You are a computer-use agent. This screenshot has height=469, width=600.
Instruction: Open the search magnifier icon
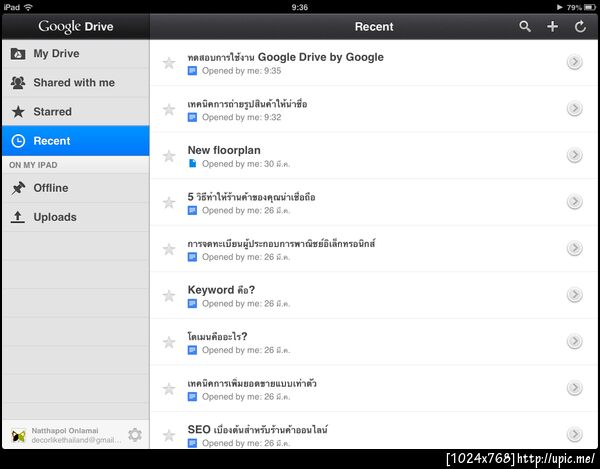[525, 26]
